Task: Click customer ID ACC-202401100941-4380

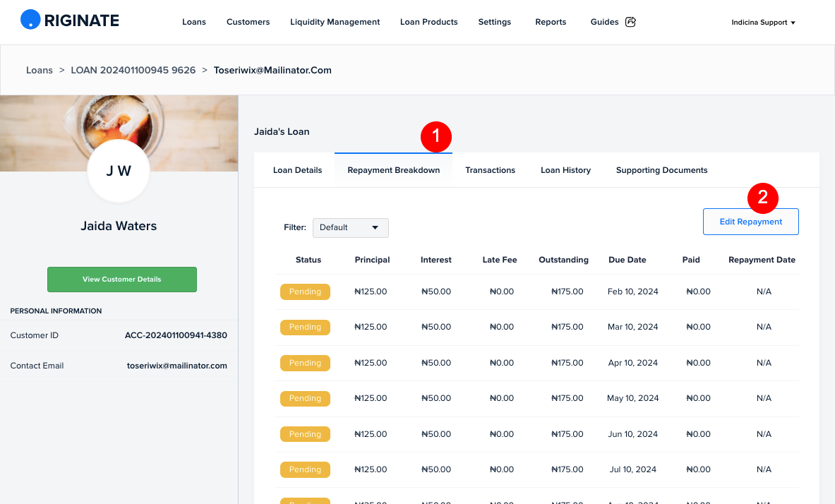Action: tap(176, 335)
